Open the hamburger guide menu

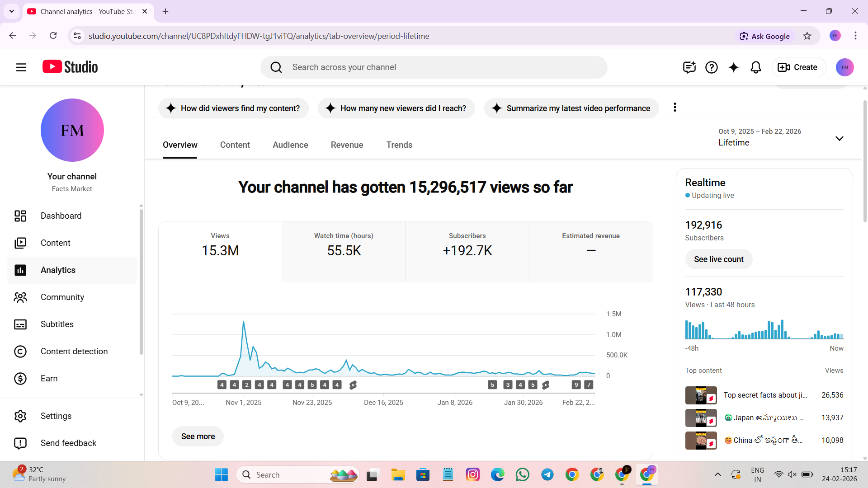point(21,67)
